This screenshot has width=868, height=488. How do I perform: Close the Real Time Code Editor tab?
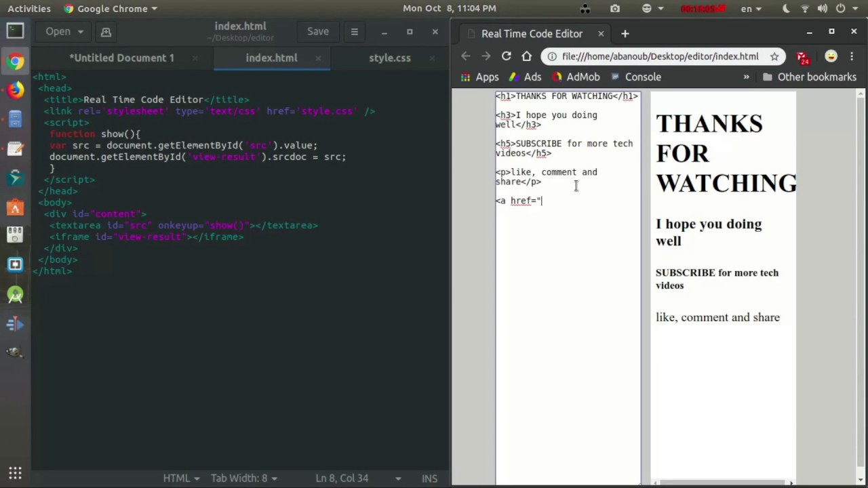point(600,33)
